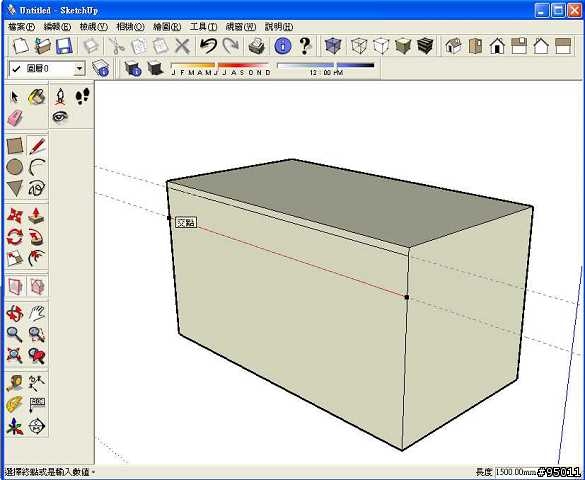Select the Tape Measure tool
585x480 pixels.
(15, 383)
